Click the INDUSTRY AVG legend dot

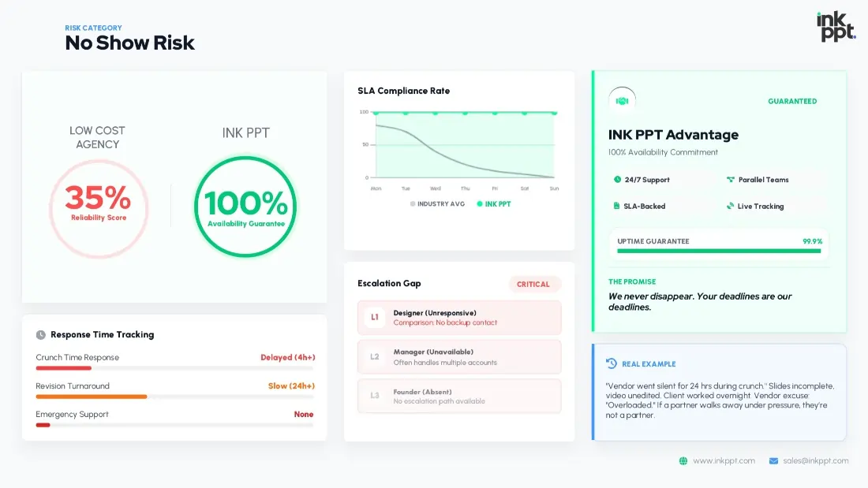(x=413, y=203)
